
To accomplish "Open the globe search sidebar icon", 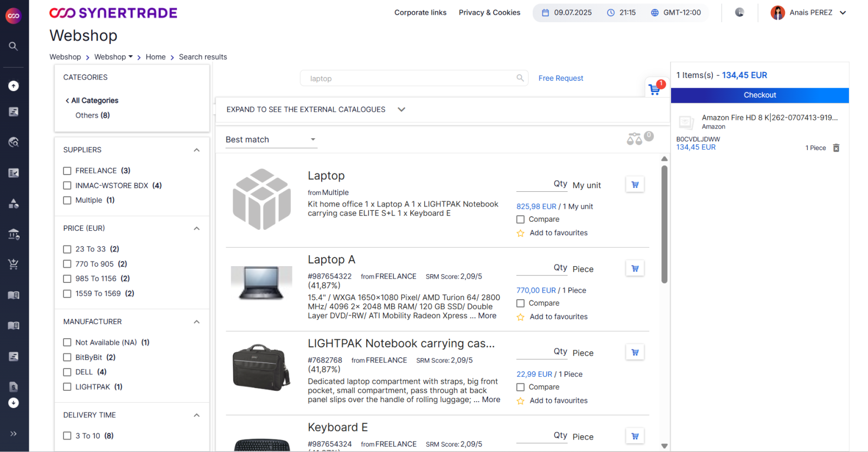I will coord(14,142).
